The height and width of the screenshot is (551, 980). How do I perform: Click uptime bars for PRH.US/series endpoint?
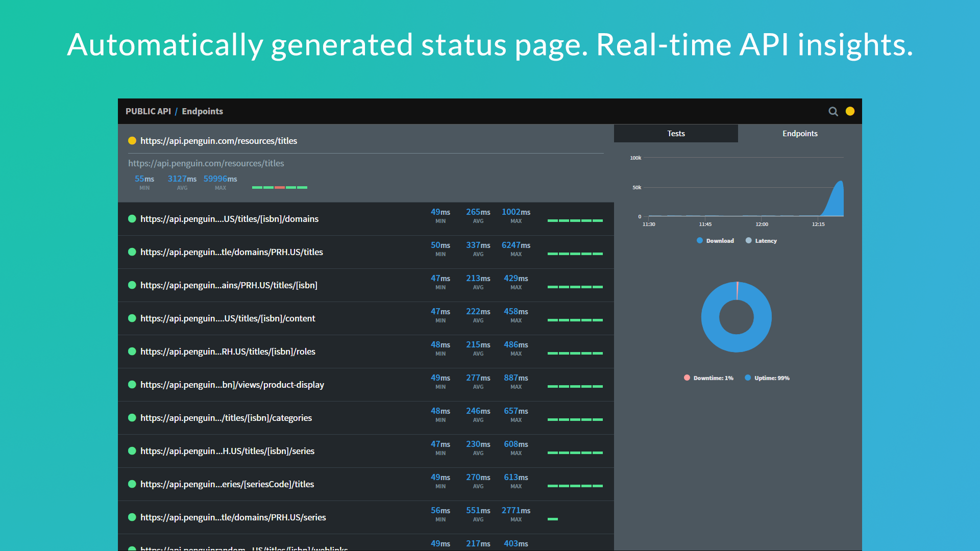pos(552,519)
